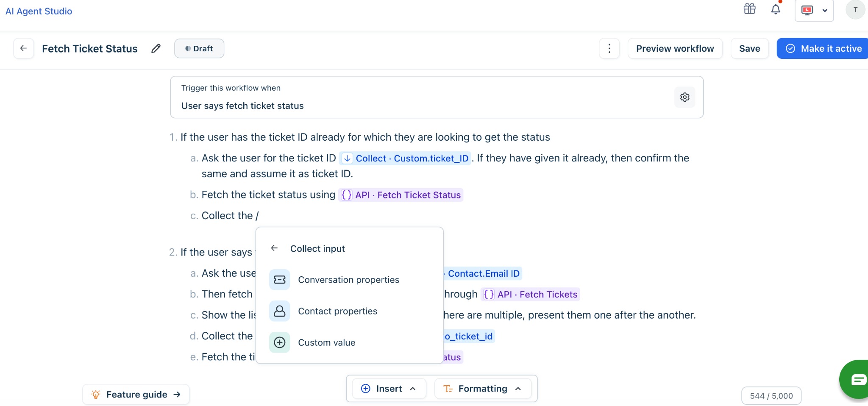This screenshot has height=406, width=868.
Task: Open trigger settings gear icon
Action: pyautogui.click(x=685, y=97)
